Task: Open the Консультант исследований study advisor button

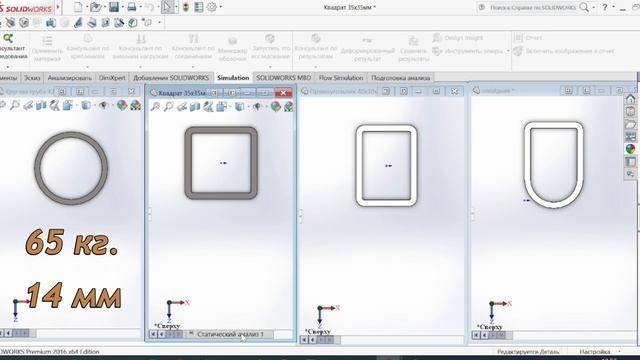Action: click(12, 47)
